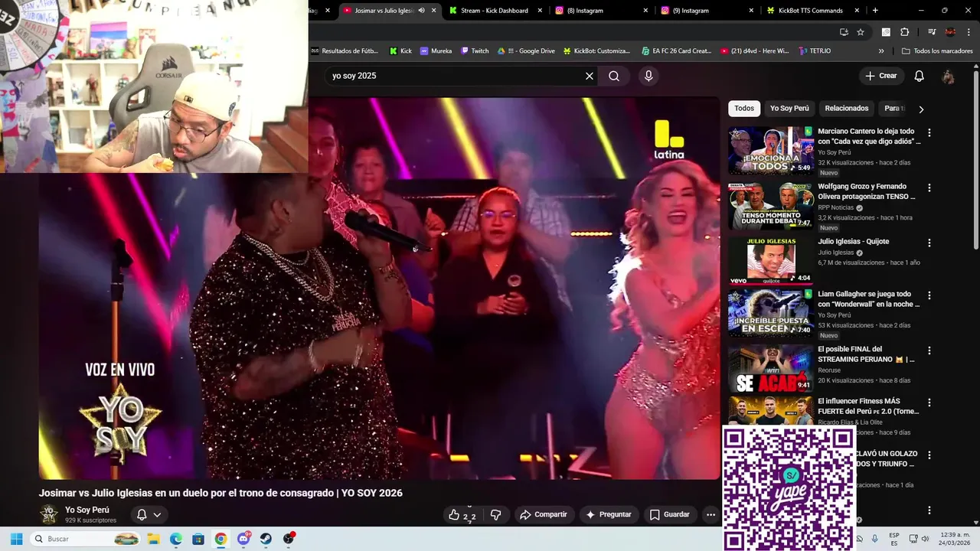Open YouTube notifications bell at top

point(920,76)
